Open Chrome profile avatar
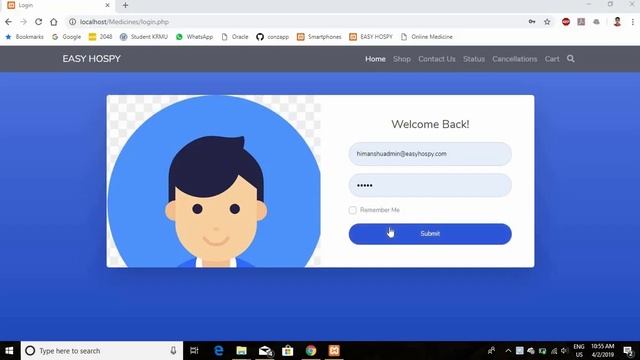The image size is (640, 360). (617, 22)
